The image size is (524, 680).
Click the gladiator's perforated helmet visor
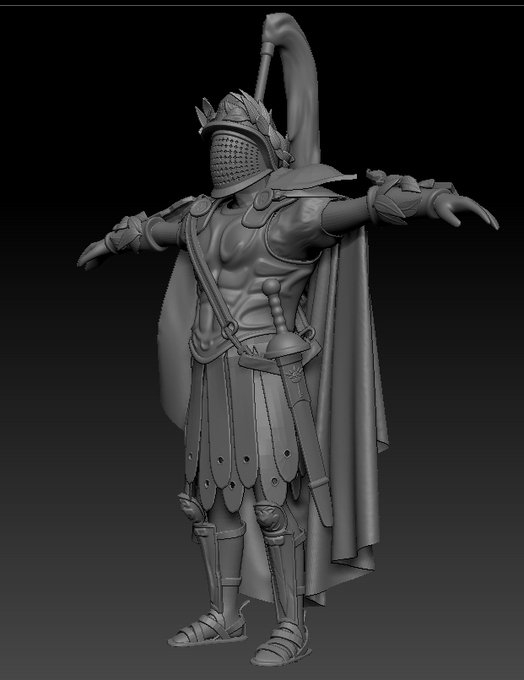235,160
